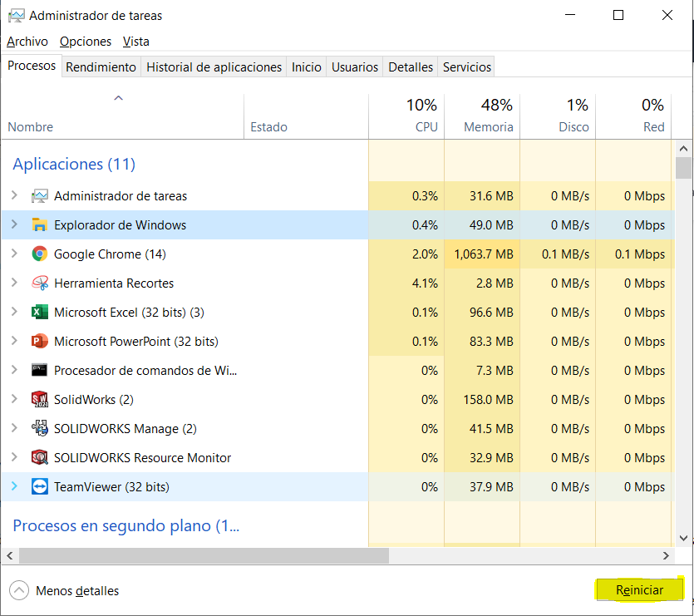
Task: Open the Opciones menu
Action: pyautogui.click(x=86, y=42)
